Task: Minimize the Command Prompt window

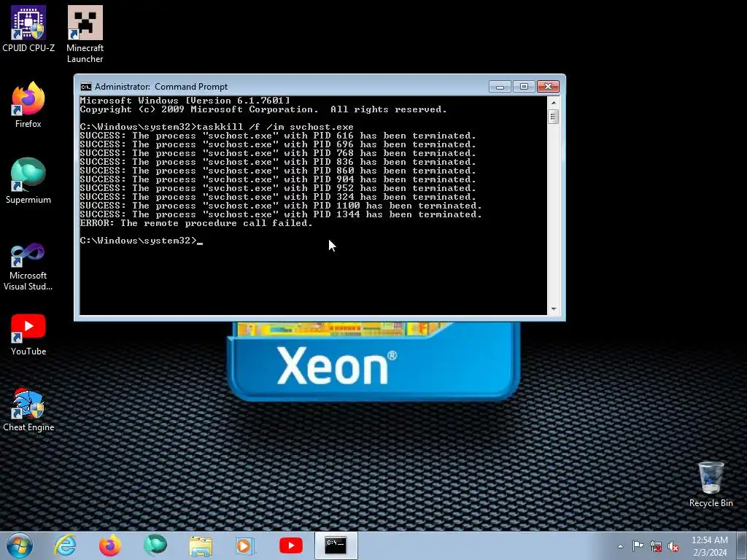Action: pyautogui.click(x=500, y=87)
